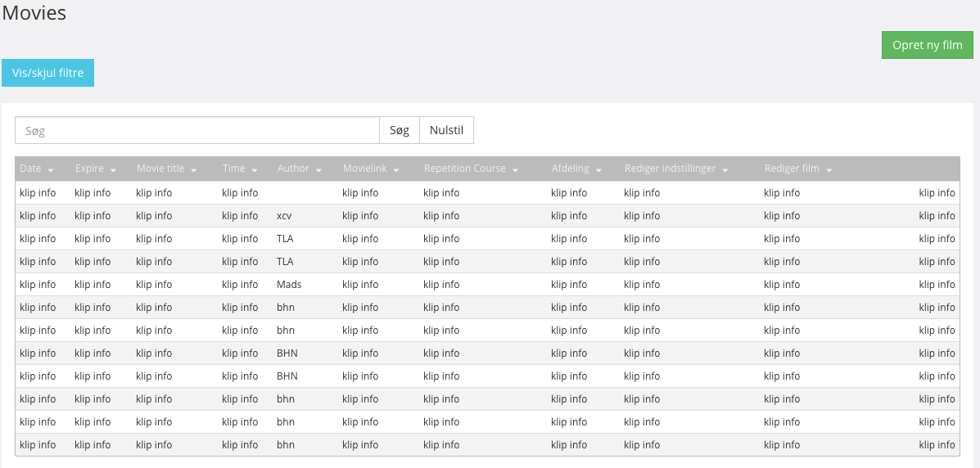Image resolution: width=980 pixels, height=468 pixels.
Task: Sort by the Repetition Course arrow
Action: point(515,170)
